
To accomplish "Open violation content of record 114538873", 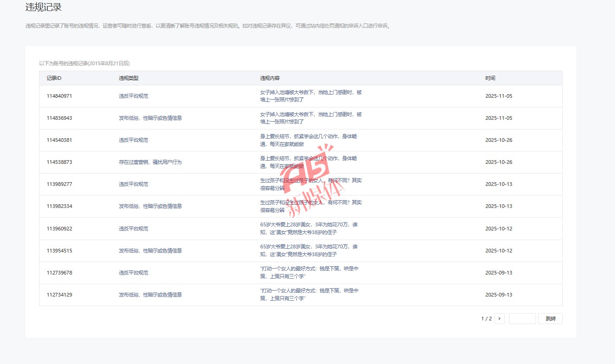I will 308,162.
